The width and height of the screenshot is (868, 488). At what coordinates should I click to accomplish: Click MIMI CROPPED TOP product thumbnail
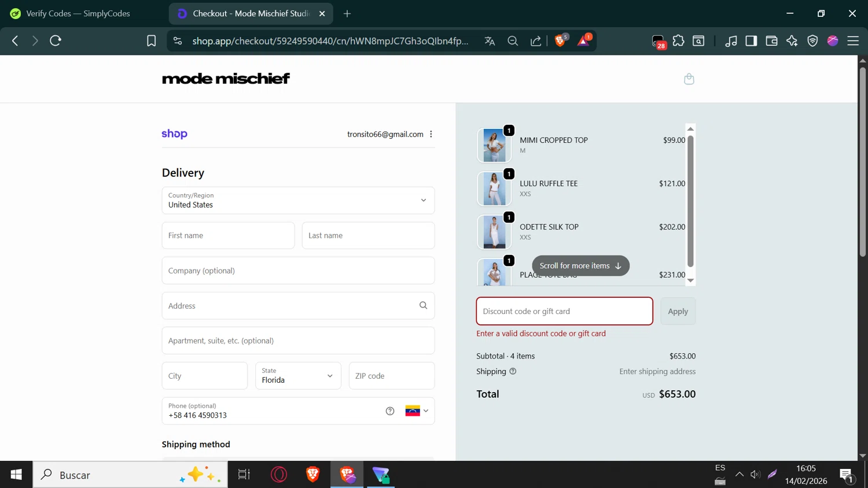[x=494, y=145]
